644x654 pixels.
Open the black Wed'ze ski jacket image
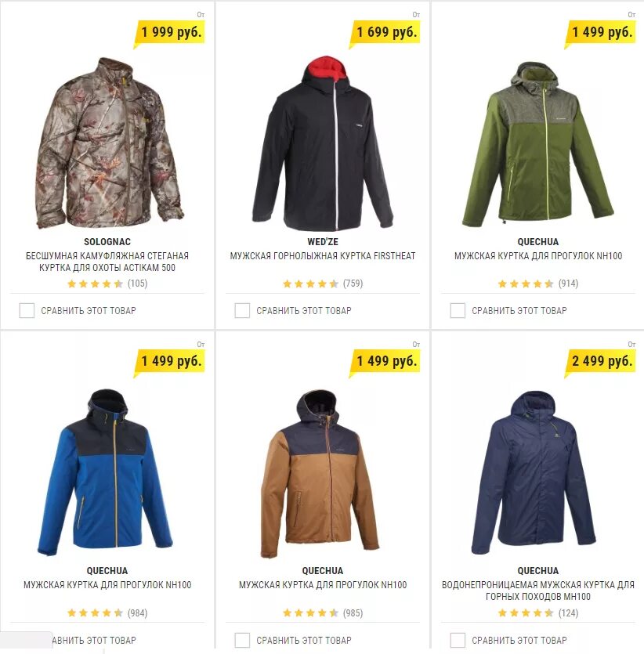pyautogui.click(x=323, y=144)
